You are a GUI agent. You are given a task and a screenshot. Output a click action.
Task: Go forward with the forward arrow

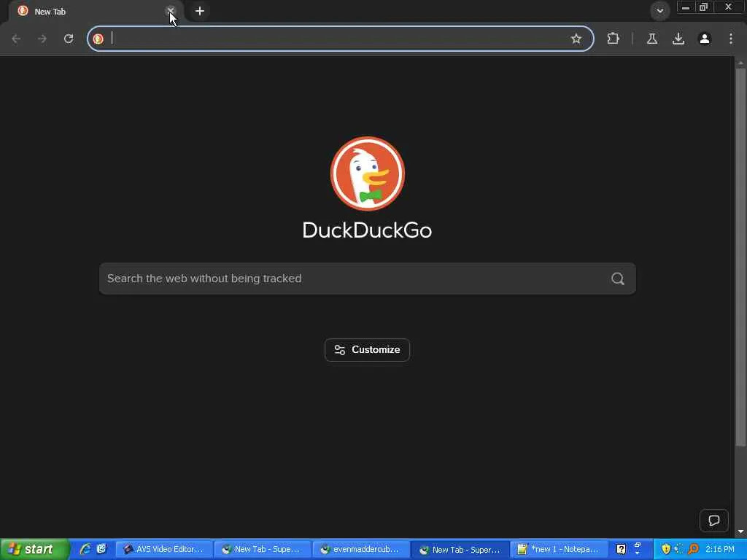coord(42,39)
